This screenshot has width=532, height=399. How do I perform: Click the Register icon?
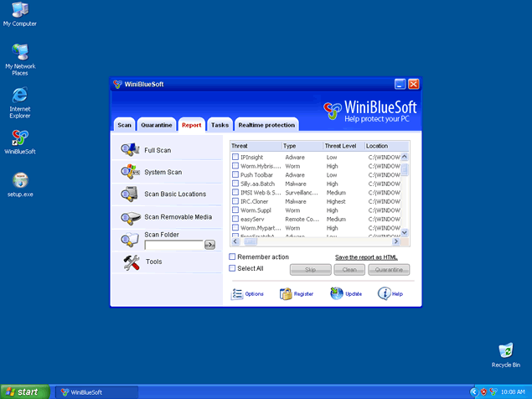click(x=286, y=294)
